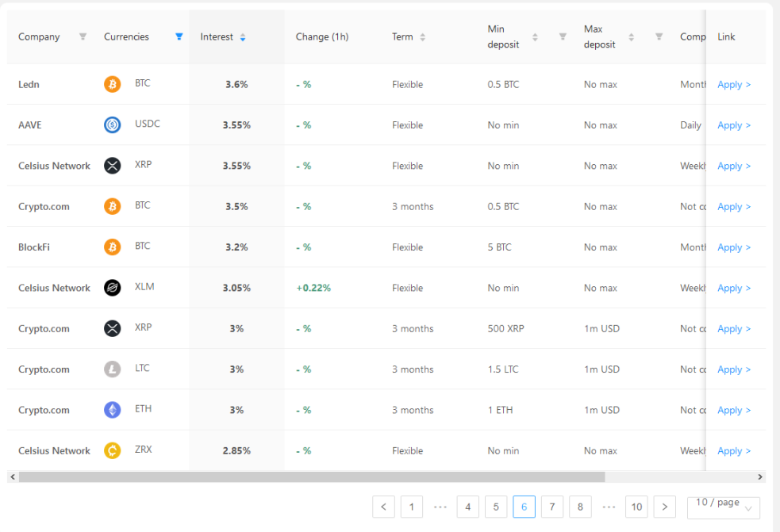Go to page 5

[x=496, y=507]
